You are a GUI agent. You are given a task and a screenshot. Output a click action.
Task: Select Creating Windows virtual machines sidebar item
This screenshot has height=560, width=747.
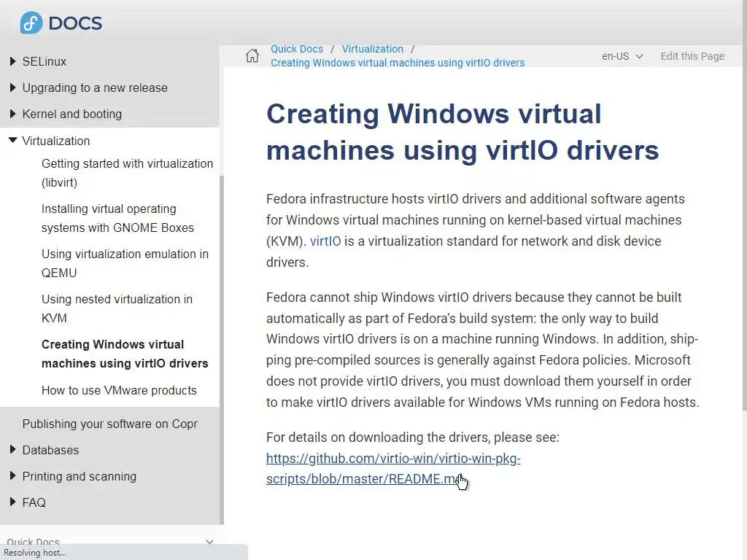125,354
